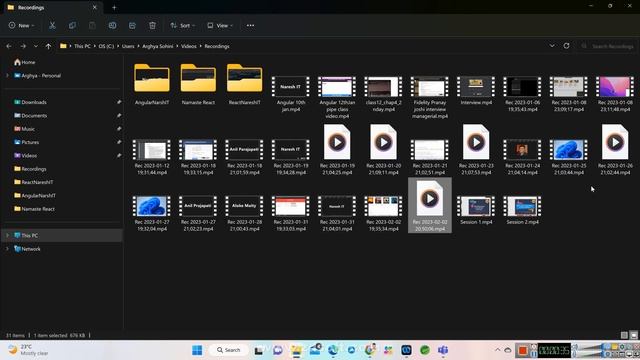Open Videos in navigation pane
This screenshot has width=640, height=360.
(x=29, y=156)
